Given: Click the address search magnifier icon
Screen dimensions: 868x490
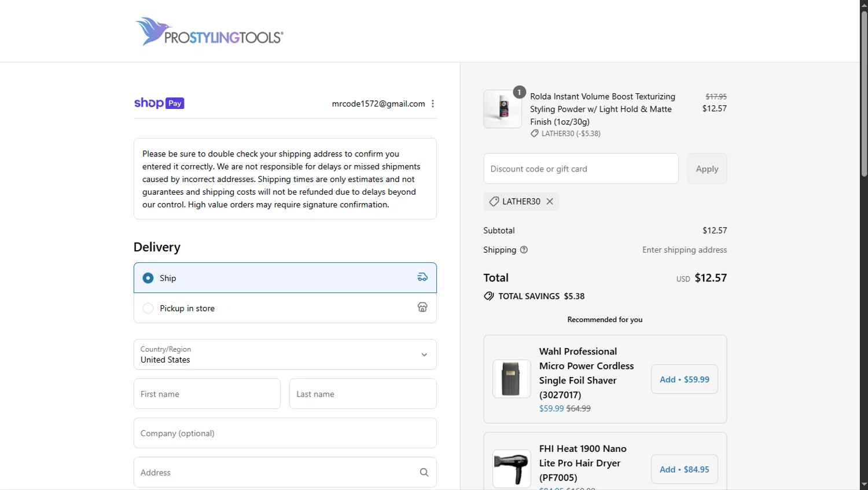Looking at the screenshot, I should (424, 473).
